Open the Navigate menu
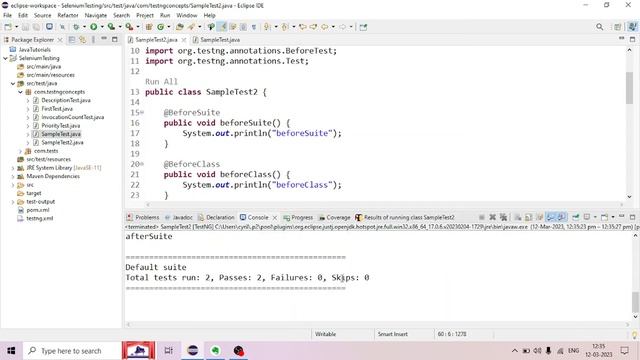 click(x=96, y=15)
